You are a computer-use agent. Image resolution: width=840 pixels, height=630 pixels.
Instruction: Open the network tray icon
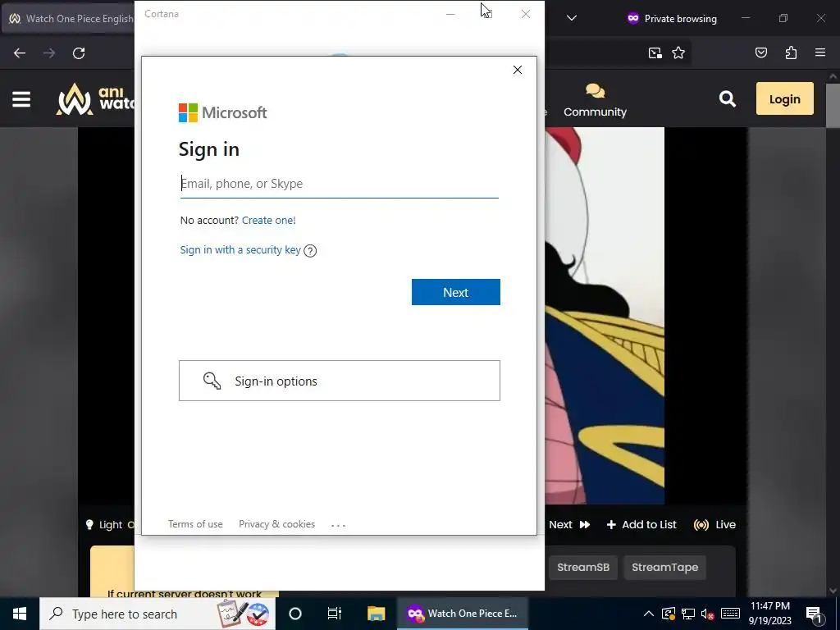click(688, 614)
